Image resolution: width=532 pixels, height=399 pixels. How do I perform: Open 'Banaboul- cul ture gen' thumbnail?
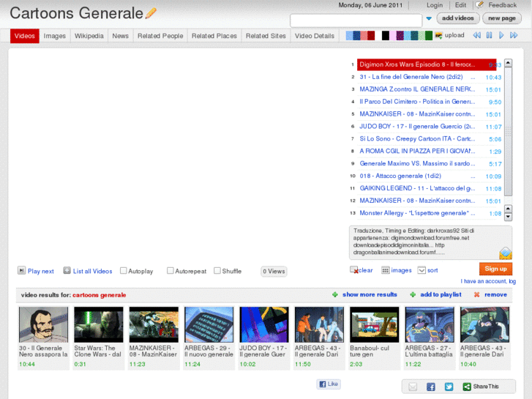[x=375, y=324]
